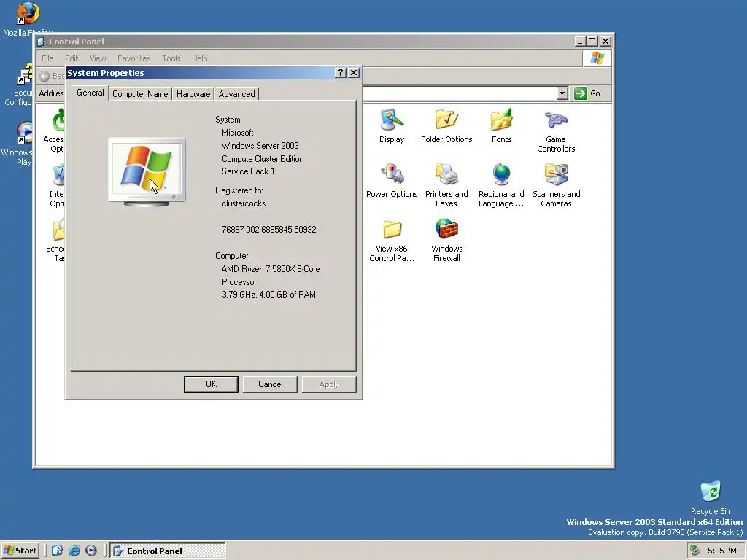Launch Internet Explorer from quick launch
Viewport: 747px width, 560px height.
pyautogui.click(x=74, y=551)
